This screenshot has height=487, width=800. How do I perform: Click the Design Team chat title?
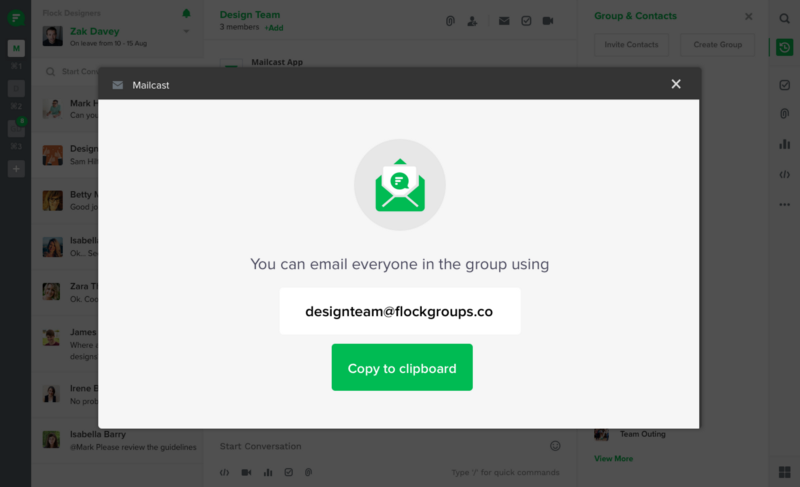(250, 15)
